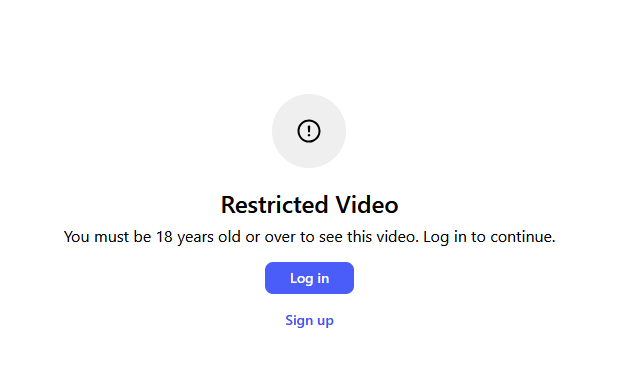Open the Sign up link
Screen dimensions: 618x387
click(309, 320)
